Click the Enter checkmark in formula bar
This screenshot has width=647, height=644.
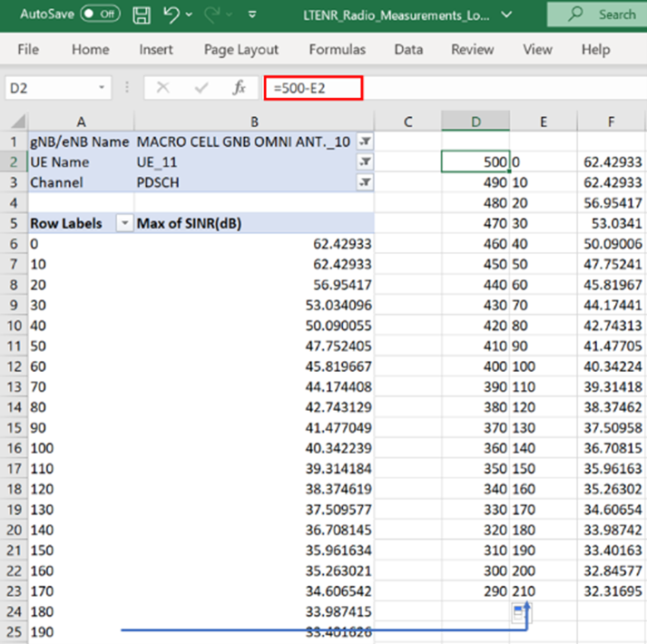pyautogui.click(x=201, y=88)
